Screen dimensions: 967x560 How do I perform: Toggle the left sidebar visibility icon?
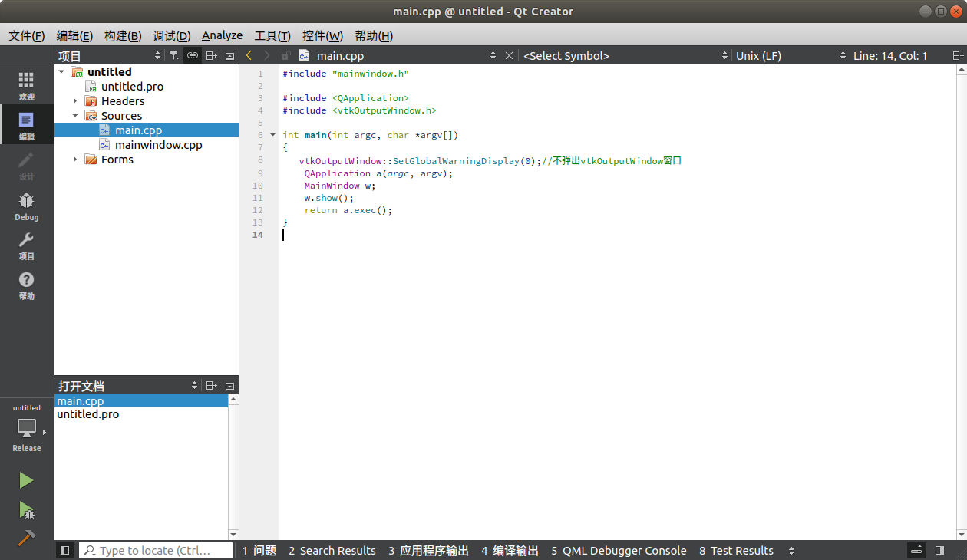[x=64, y=550]
